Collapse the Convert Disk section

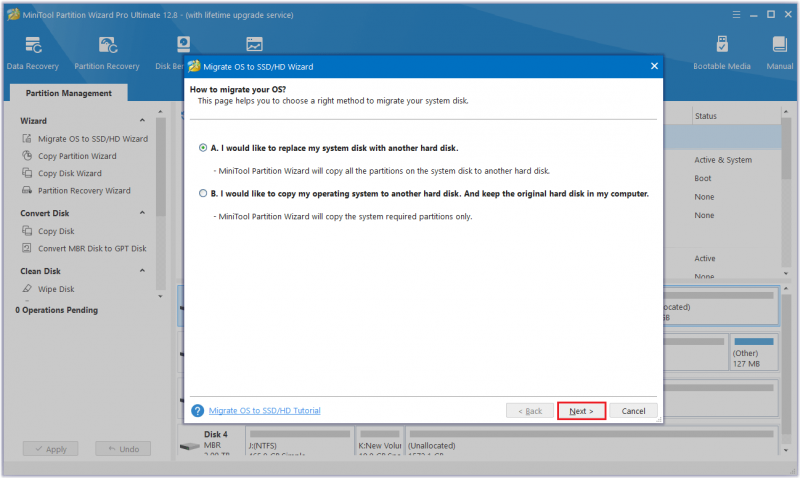click(x=142, y=213)
